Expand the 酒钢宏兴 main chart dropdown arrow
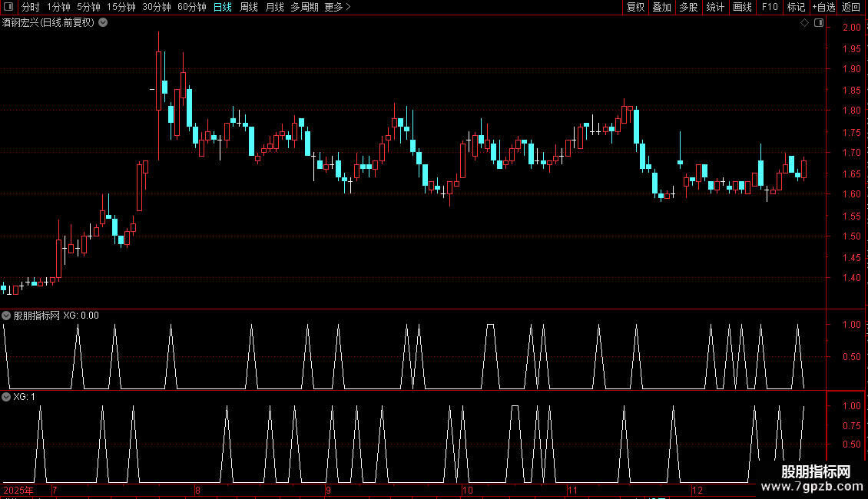 pos(103,23)
